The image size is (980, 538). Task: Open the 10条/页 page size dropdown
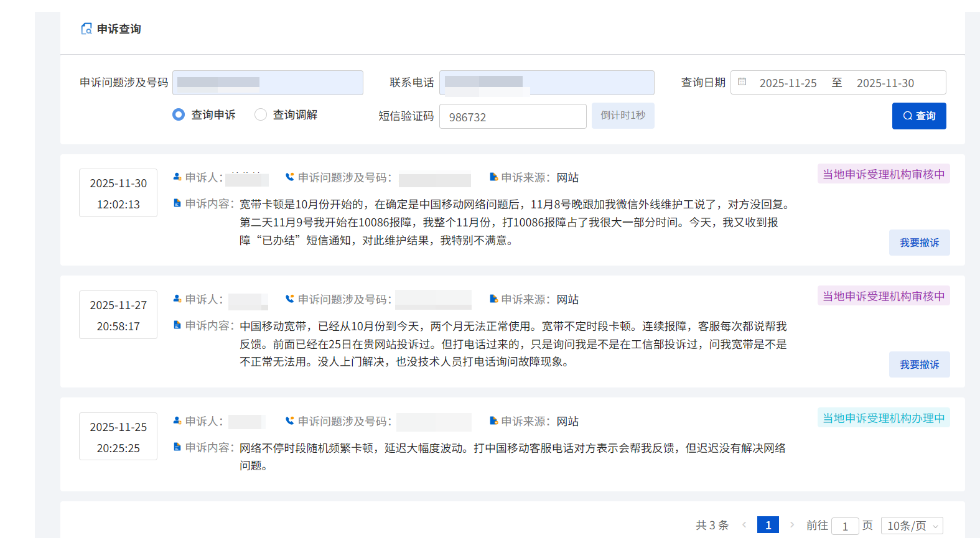click(x=912, y=526)
